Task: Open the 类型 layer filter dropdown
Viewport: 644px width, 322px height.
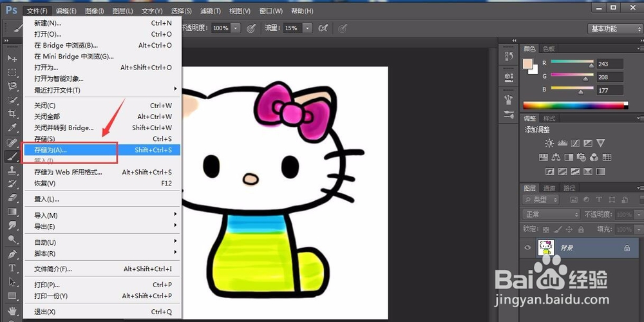Action: coord(540,200)
